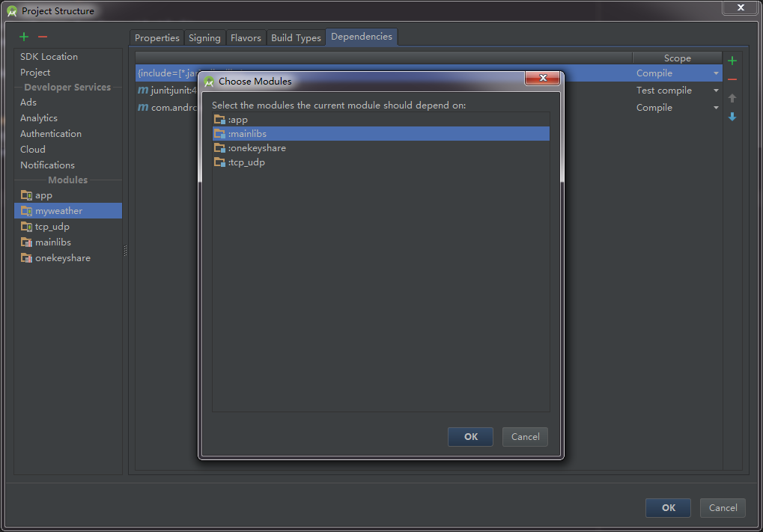Switch to the Signing tab
This screenshot has height=532, width=763.
tap(204, 37)
